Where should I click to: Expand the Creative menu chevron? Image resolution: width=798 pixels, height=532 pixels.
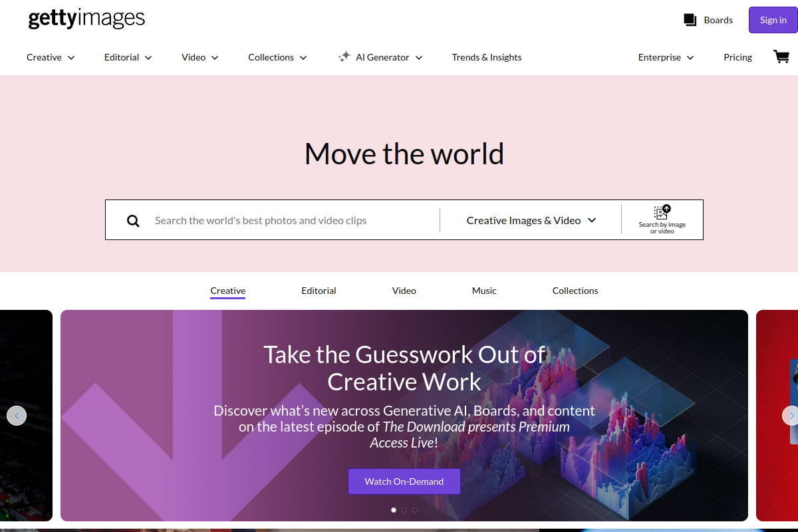point(71,58)
